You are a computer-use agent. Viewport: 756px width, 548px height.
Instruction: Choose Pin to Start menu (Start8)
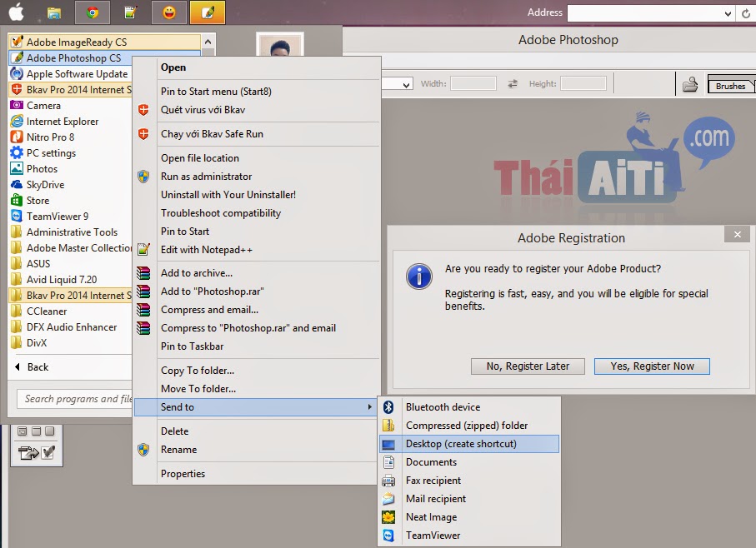tap(256, 92)
